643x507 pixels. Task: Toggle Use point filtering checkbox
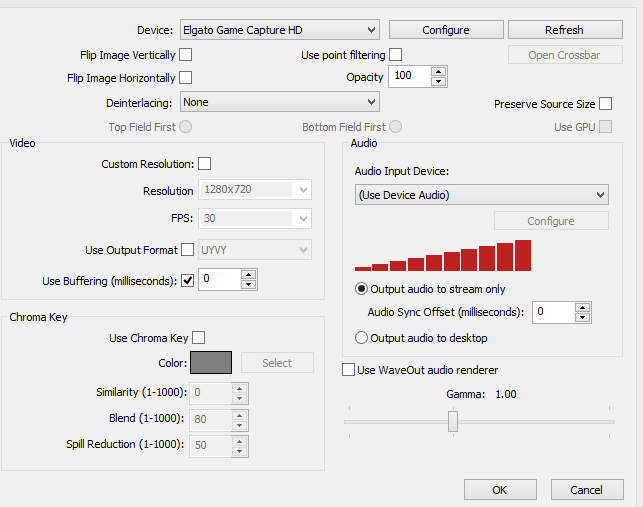396,55
